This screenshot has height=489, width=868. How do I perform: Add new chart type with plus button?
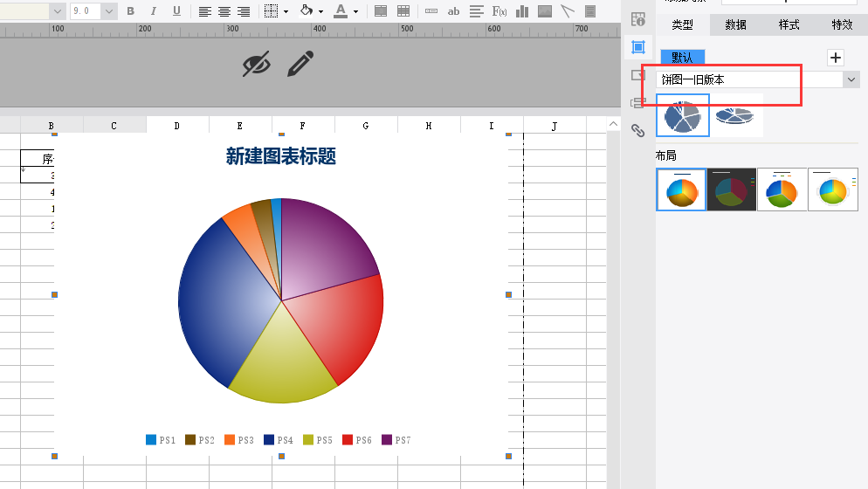pos(836,58)
